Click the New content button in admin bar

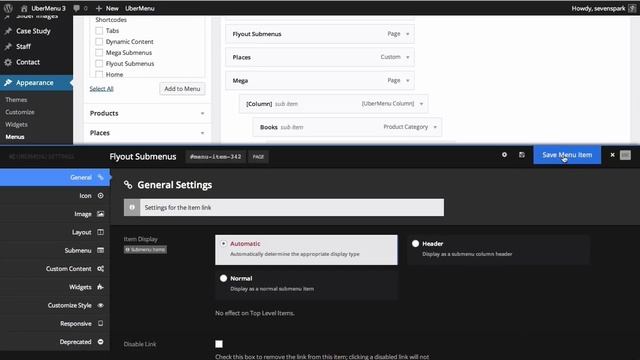click(107, 8)
